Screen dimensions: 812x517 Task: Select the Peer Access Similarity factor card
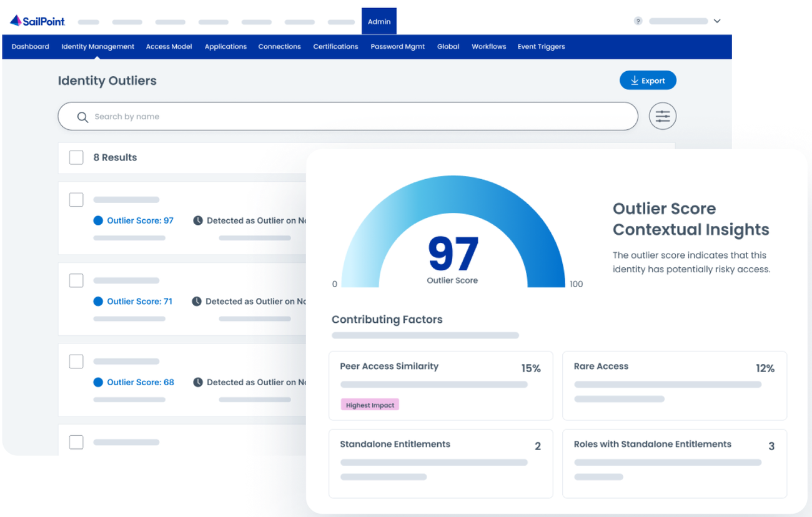[x=441, y=386]
